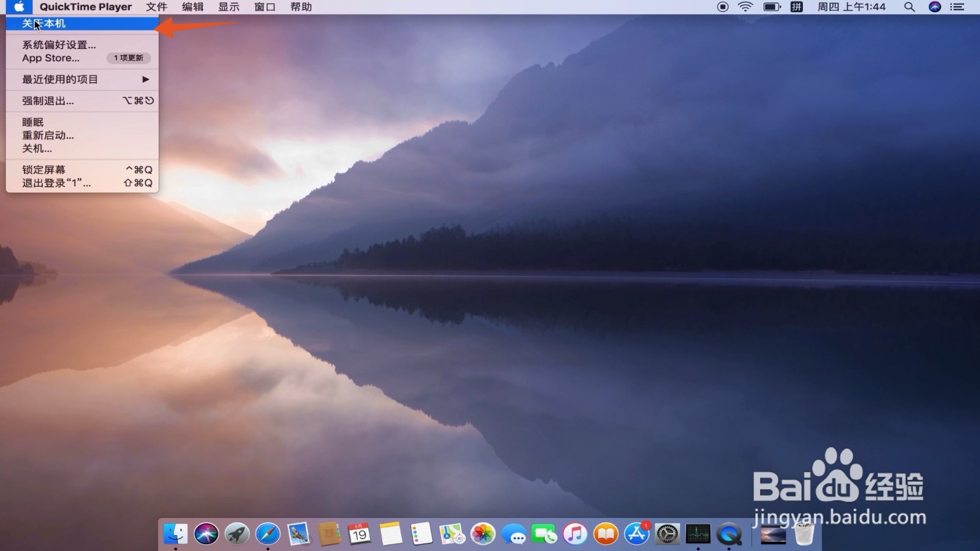
Task: Open the Trash in the Dock
Action: [804, 534]
